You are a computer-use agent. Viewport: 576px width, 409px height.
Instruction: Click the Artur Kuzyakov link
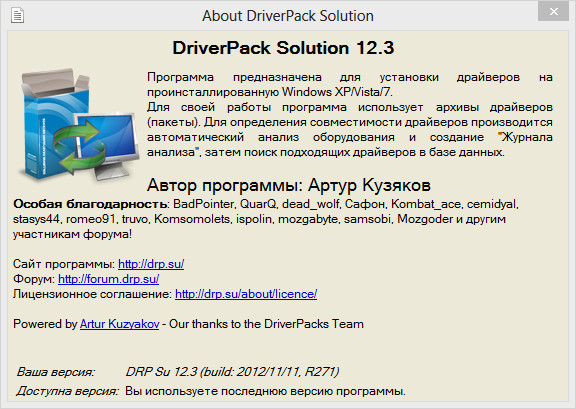(x=119, y=324)
